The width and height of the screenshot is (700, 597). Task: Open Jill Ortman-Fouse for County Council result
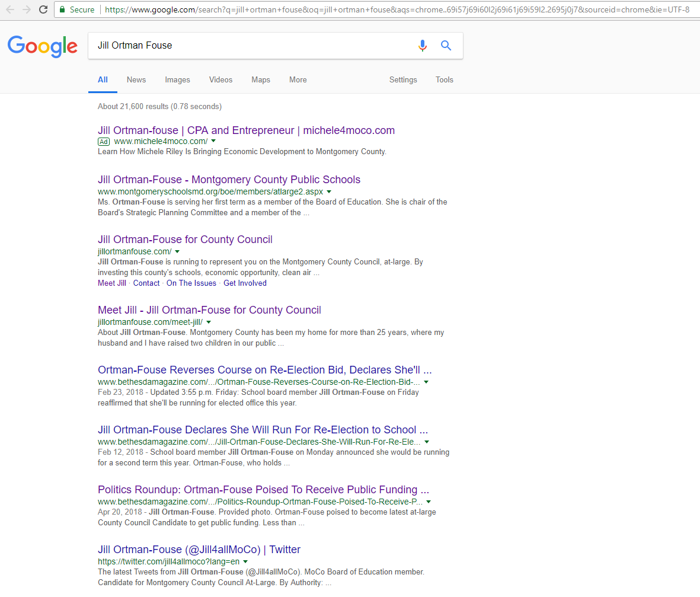click(x=185, y=240)
